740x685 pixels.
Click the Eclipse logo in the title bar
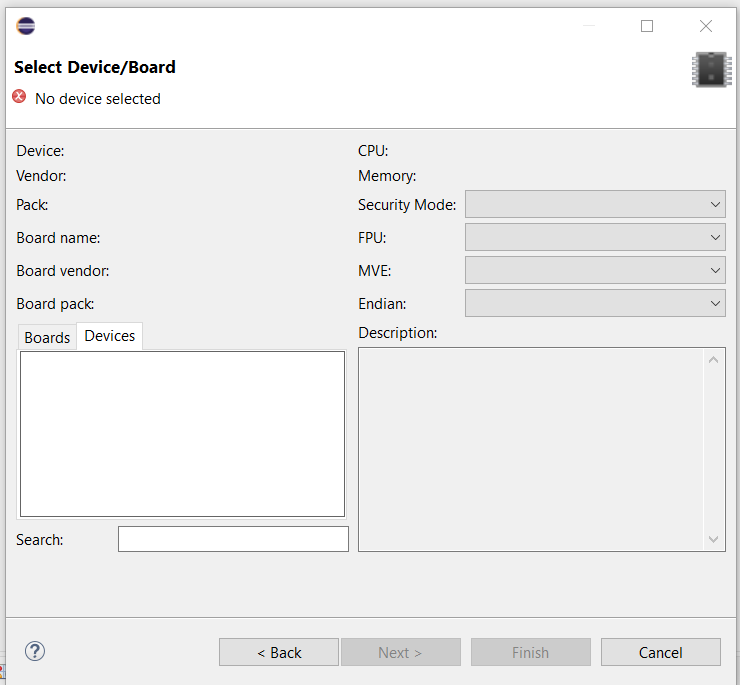click(26, 26)
